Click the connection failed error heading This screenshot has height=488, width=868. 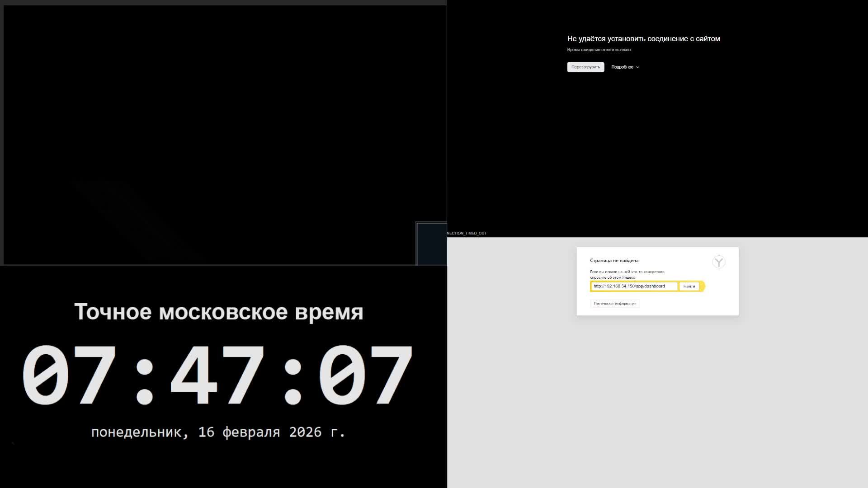pyautogui.click(x=643, y=39)
